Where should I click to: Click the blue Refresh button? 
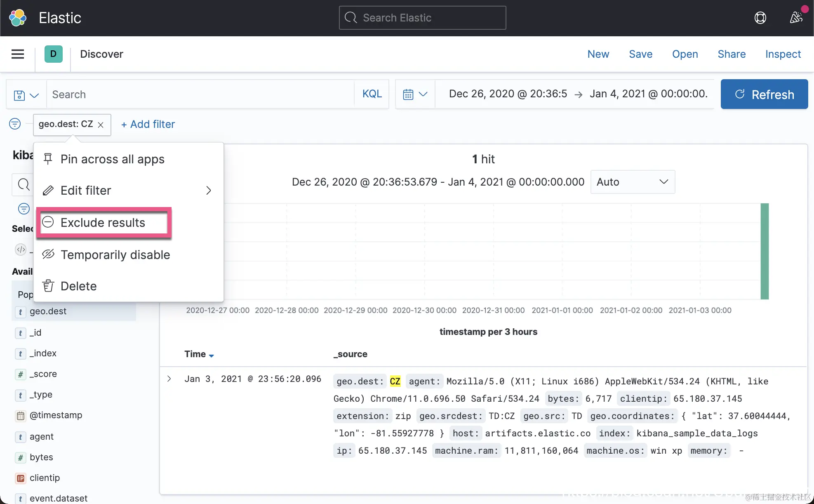[x=764, y=94]
